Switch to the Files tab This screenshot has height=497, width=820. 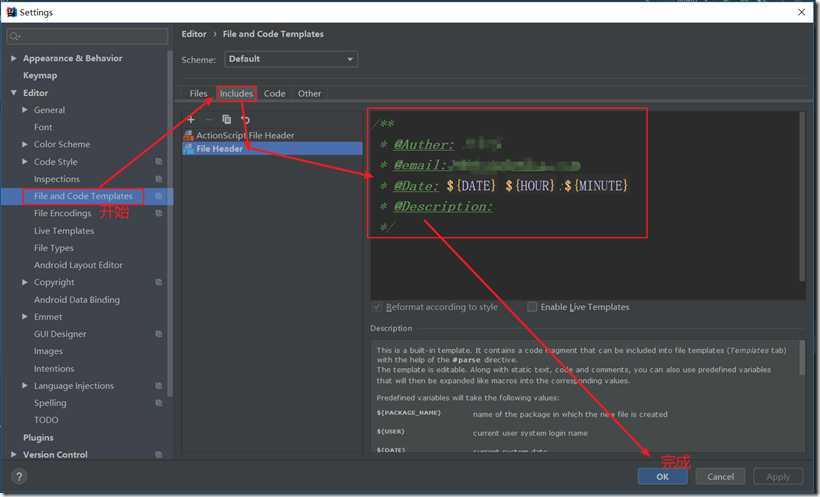(198, 94)
